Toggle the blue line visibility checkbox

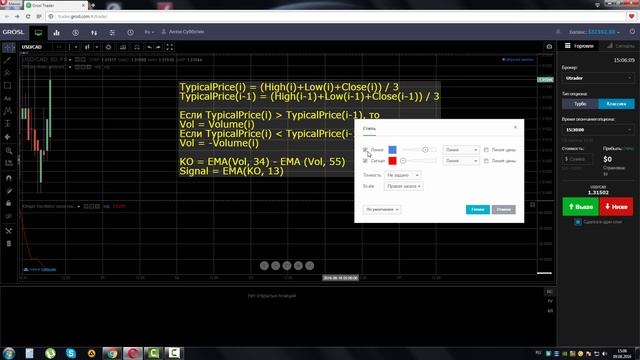(x=365, y=150)
